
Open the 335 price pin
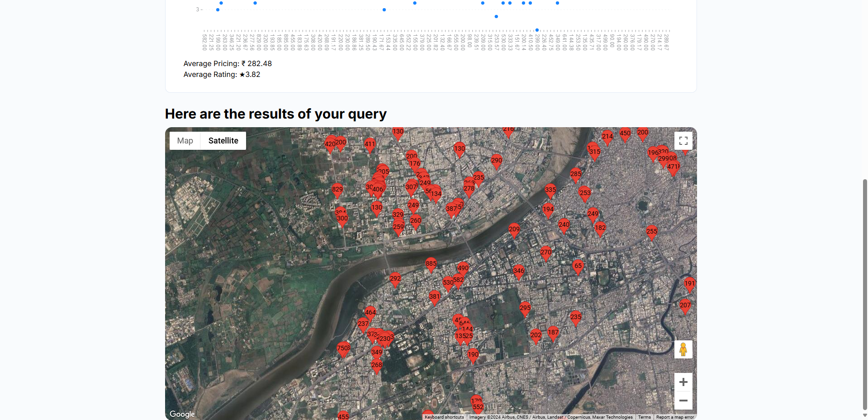[550, 192]
